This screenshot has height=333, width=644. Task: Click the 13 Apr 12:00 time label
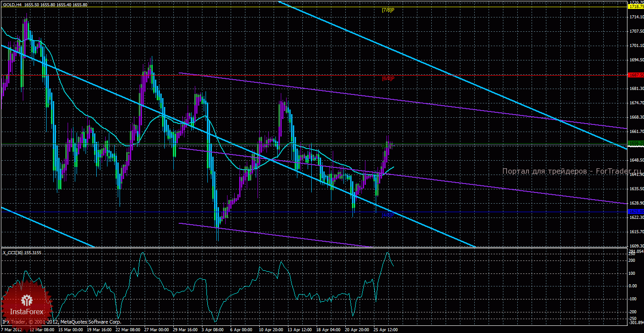tap(301, 329)
